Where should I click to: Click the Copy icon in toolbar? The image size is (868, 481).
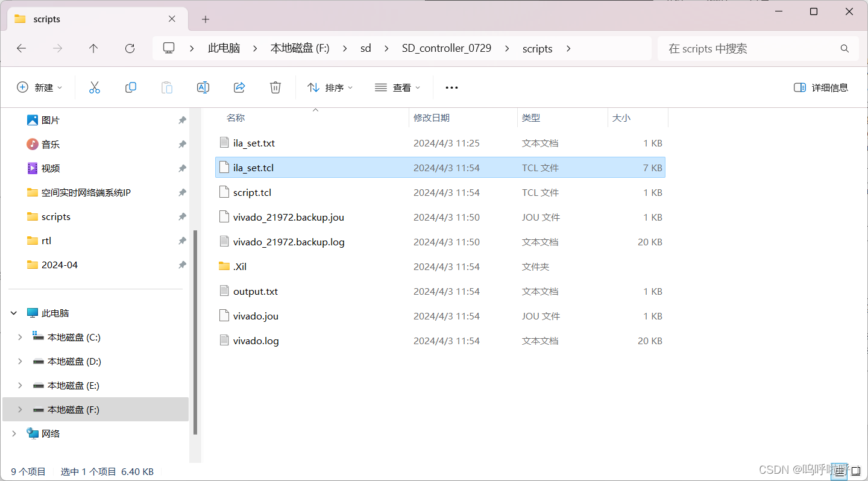(131, 87)
